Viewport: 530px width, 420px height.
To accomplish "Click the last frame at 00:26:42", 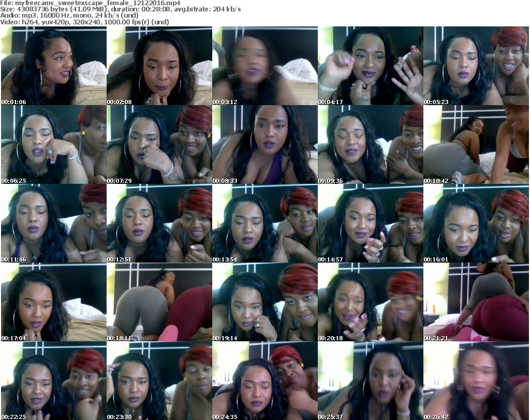I will click(x=476, y=381).
